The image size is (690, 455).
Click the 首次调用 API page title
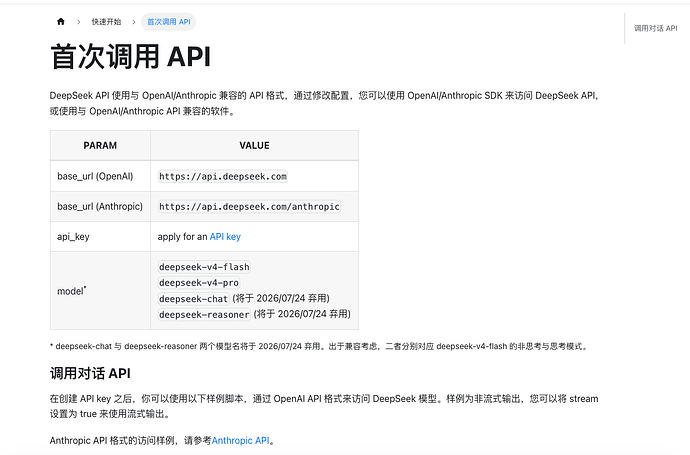131,56
